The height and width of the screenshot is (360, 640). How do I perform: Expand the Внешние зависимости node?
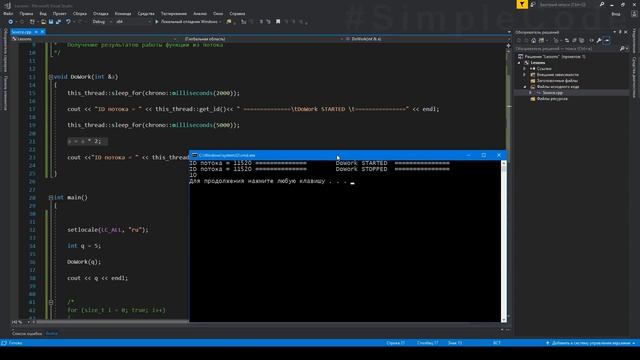[x=525, y=75]
